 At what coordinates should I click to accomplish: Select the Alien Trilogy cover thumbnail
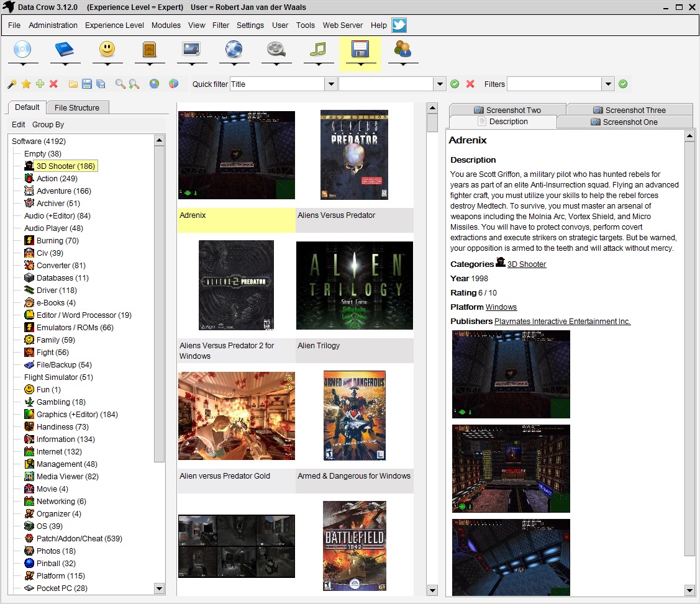click(355, 286)
